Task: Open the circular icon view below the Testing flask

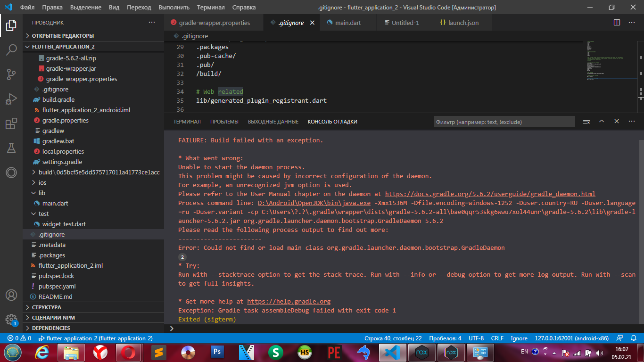Action: 11,173
